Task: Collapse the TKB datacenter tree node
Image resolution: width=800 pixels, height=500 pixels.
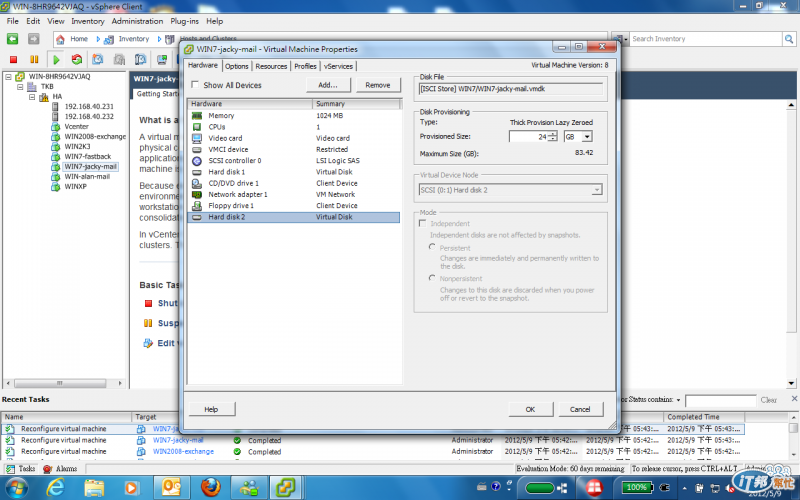Action: [20, 87]
